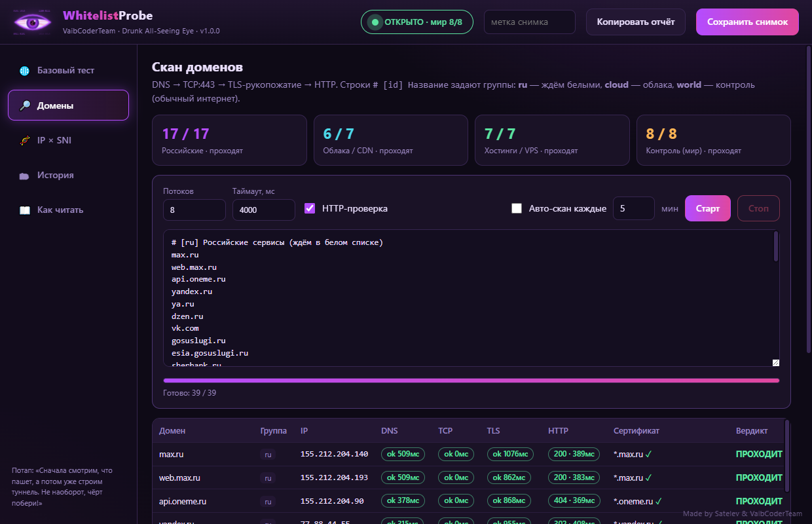The height and width of the screenshot is (524, 812).
Task: Click the web.max.ru domain cell in results table
Action: pyautogui.click(x=179, y=478)
